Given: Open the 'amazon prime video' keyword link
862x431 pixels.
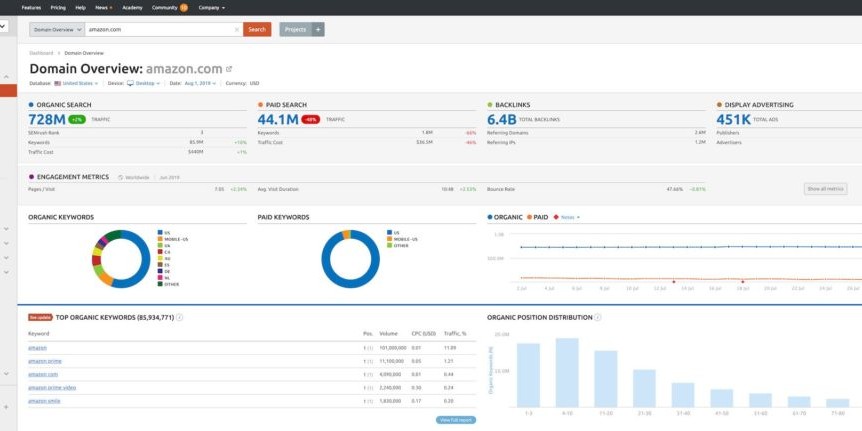Looking at the screenshot, I should [x=52, y=388].
